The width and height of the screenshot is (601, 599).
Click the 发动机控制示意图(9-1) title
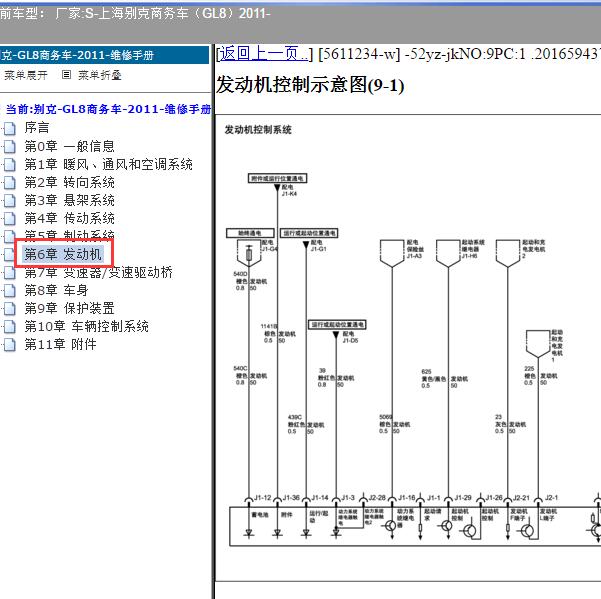[x=310, y=85]
